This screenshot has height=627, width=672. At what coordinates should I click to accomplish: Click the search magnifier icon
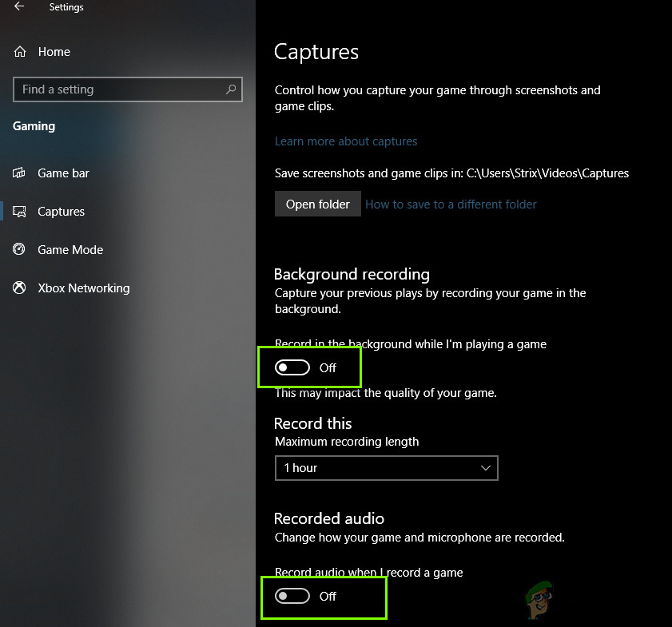tap(231, 89)
